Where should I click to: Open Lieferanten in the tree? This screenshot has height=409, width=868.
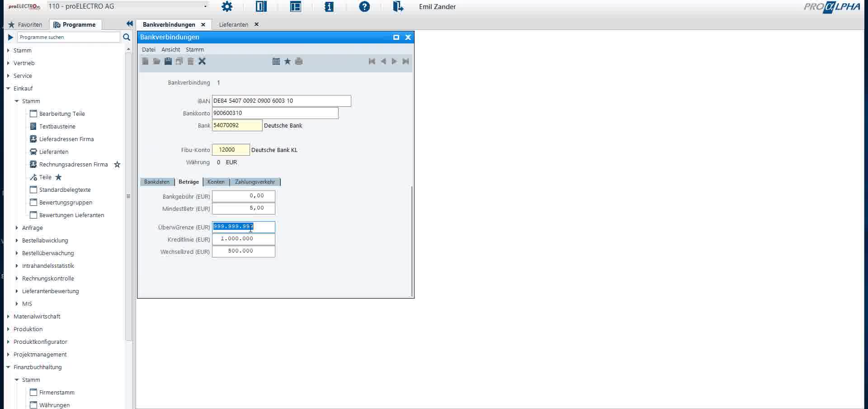click(54, 152)
